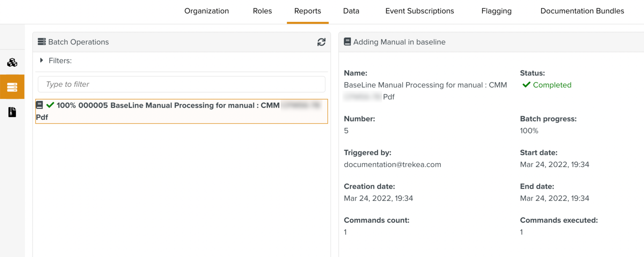Open the Roles tab

coord(262,11)
